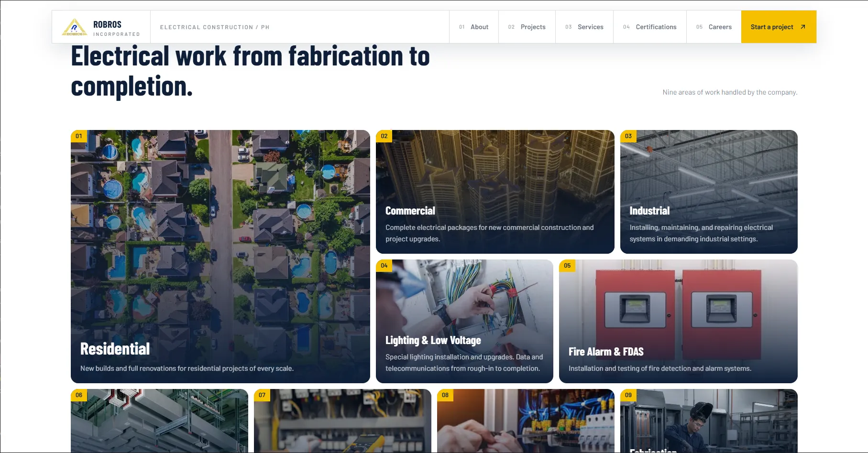Click the Commercial card heading text
Screen dimensions: 868x453
410,211
